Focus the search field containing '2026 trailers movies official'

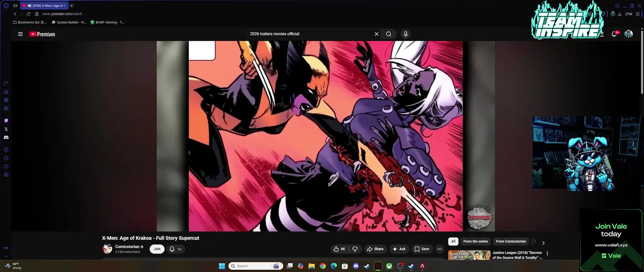[x=310, y=34]
